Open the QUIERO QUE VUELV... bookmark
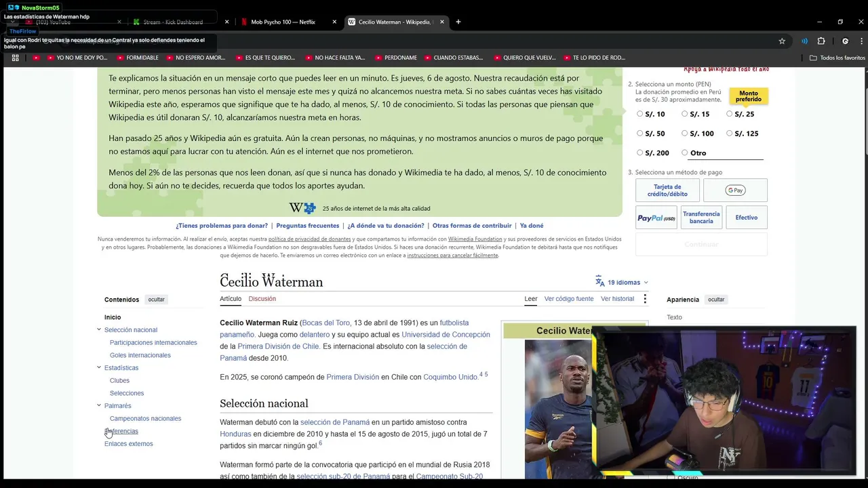 click(525, 58)
